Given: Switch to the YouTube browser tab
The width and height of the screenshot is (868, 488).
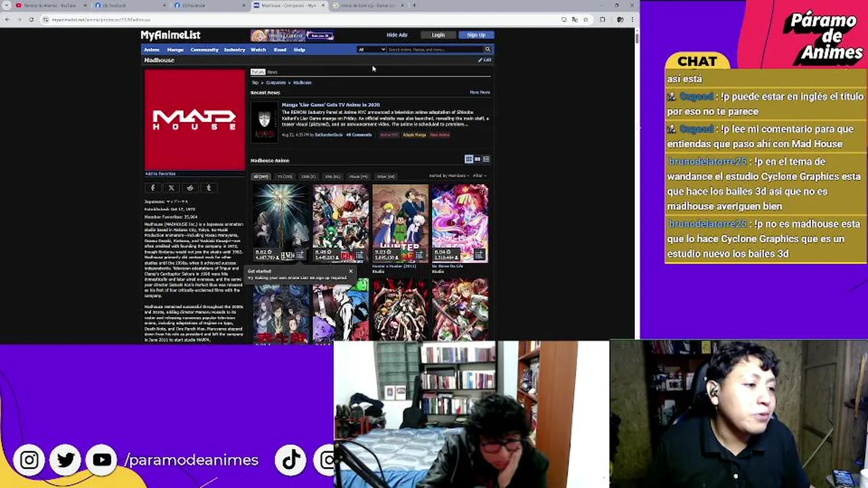Looking at the screenshot, I should tap(50, 5).
